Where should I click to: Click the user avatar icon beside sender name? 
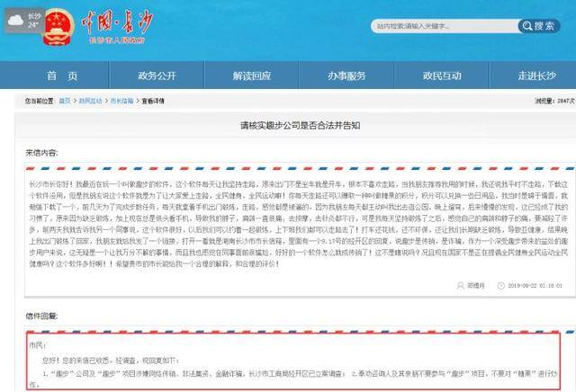point(460,286)
